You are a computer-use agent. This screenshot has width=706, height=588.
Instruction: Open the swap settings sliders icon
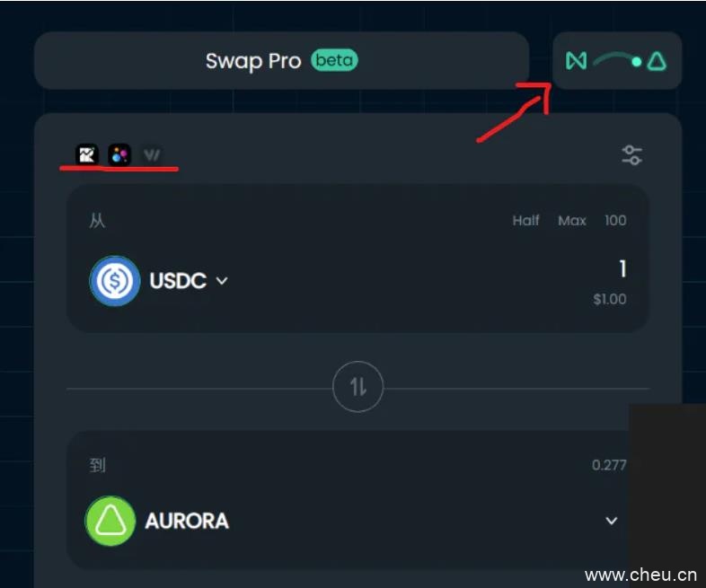click(632, 155)
